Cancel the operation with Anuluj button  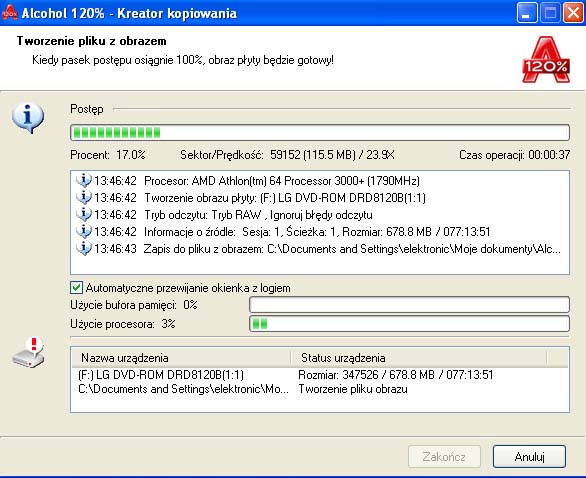pos(529,456)
